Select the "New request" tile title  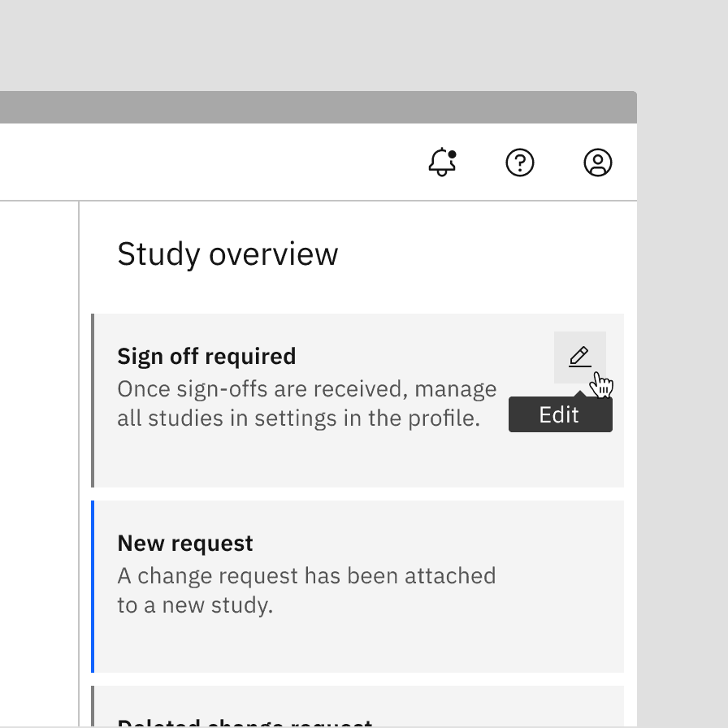click(185, 544)
